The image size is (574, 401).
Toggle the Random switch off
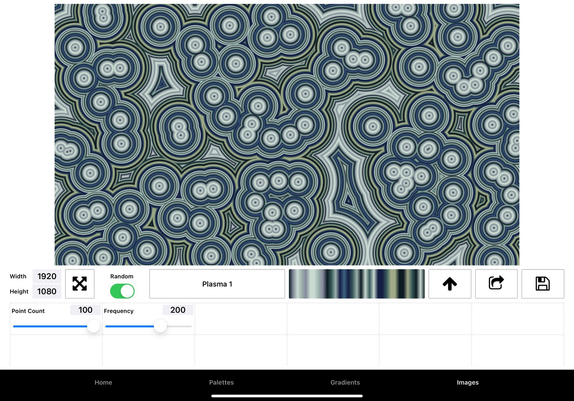pos(122,292)
